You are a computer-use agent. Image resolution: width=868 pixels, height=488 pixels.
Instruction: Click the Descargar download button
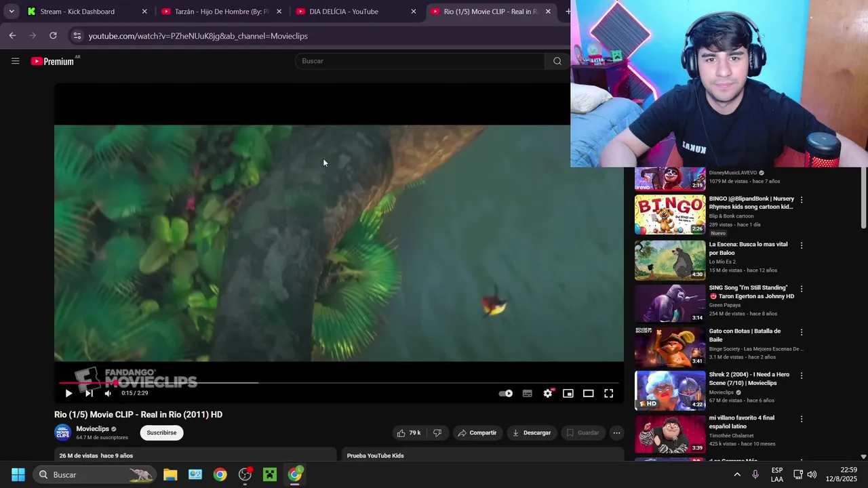point(532,432)
